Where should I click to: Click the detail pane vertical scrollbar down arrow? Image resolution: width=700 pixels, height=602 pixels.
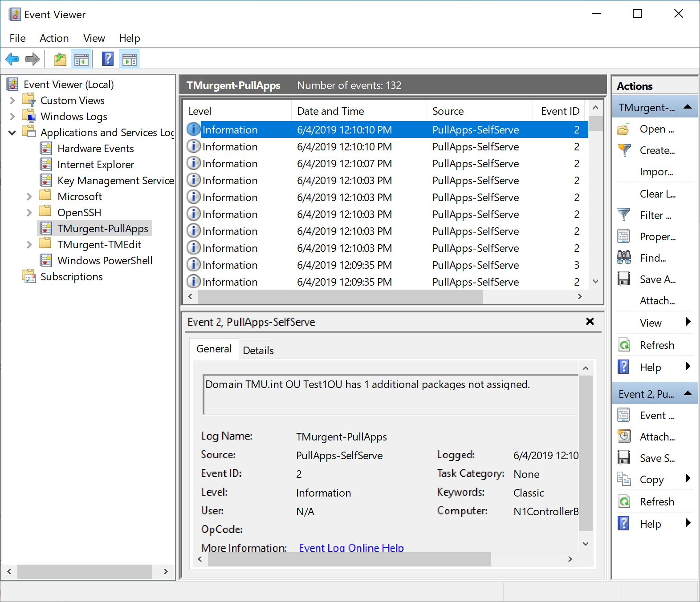(x=586, y=544)
